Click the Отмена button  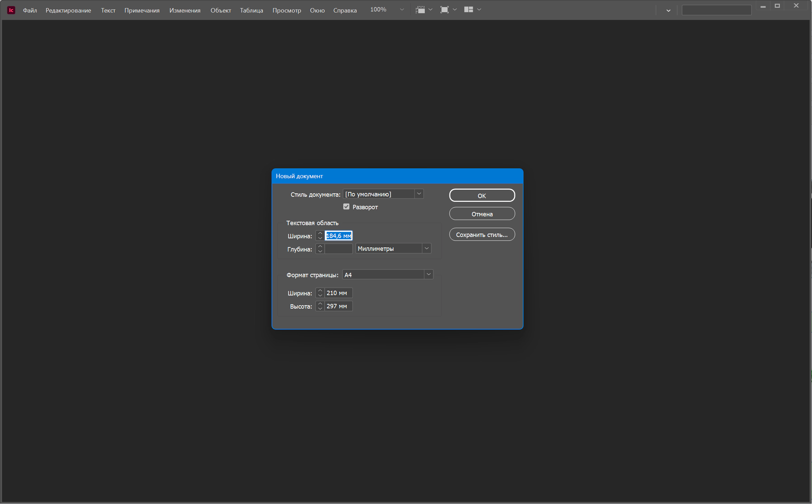click(482, 214)
